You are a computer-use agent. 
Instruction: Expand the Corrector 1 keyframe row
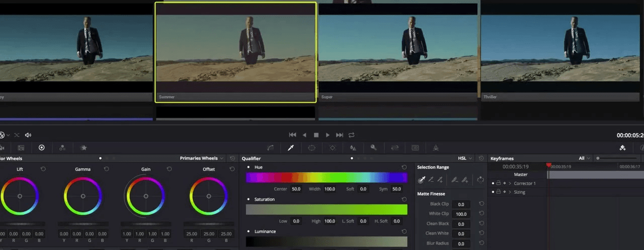pos(510,183)
